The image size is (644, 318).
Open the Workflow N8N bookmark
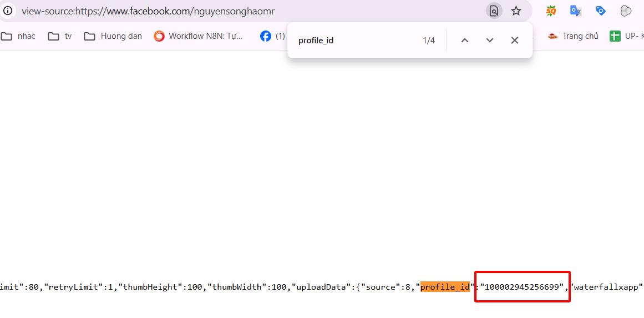199,36
